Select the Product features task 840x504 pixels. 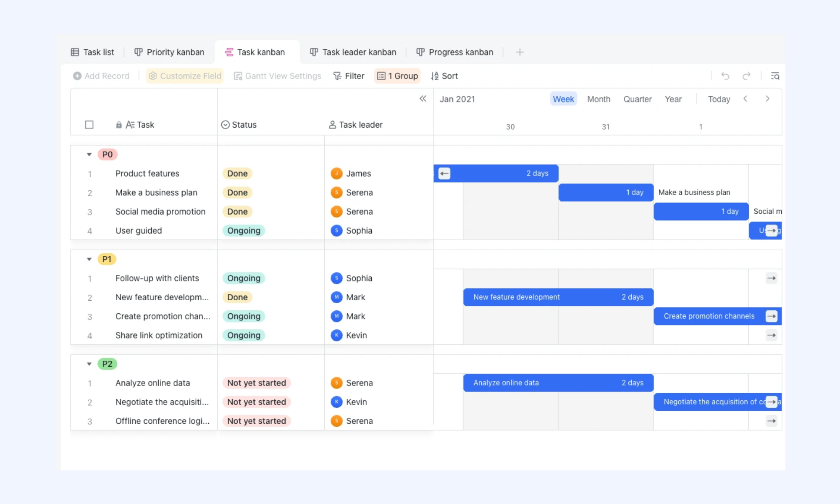pos(147,173)
